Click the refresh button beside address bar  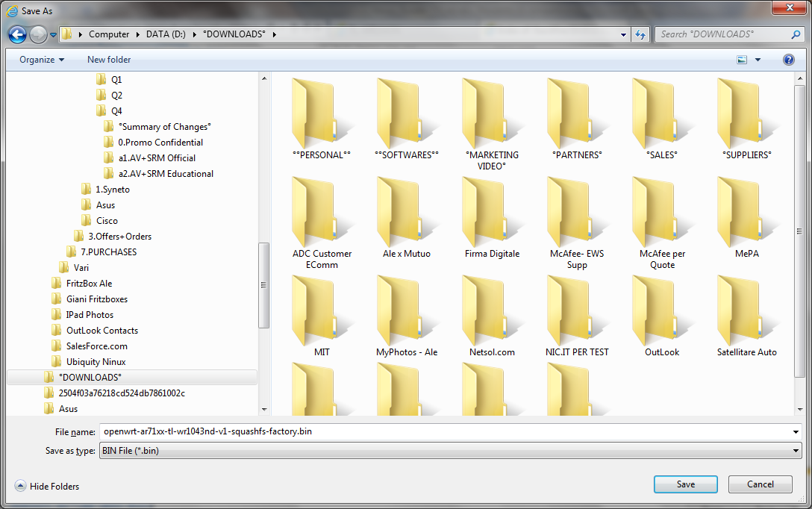pyautogui.click(x=640, y=34)
